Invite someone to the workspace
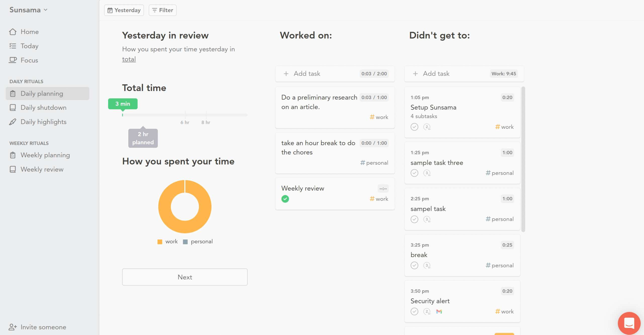Viewport: 644px width, 335px height. click(43, 327)
